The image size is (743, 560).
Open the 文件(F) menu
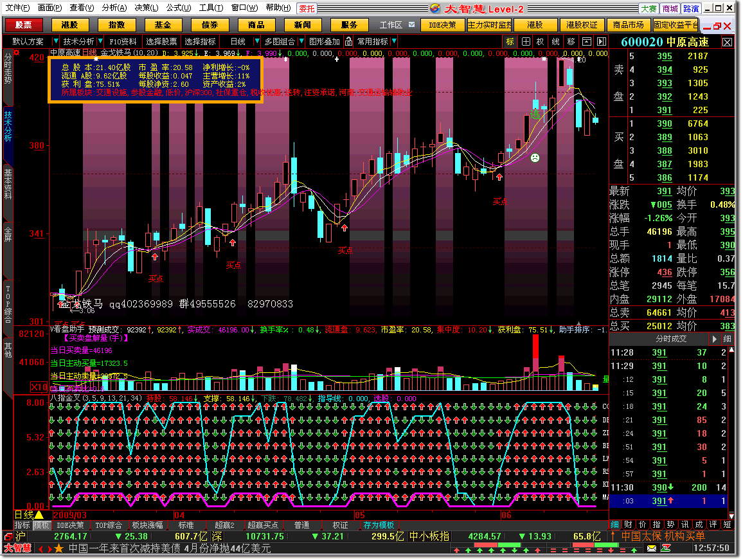click(x=17, y=8)
